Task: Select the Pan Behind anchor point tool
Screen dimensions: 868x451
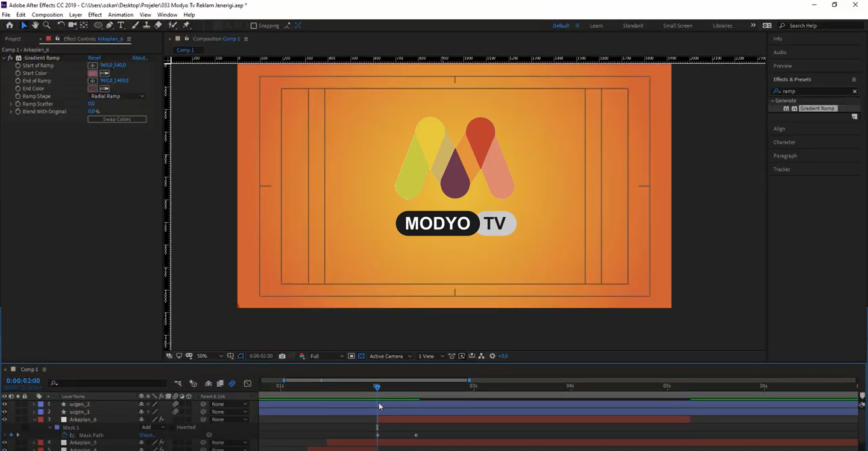Action: tap(84, 25)
